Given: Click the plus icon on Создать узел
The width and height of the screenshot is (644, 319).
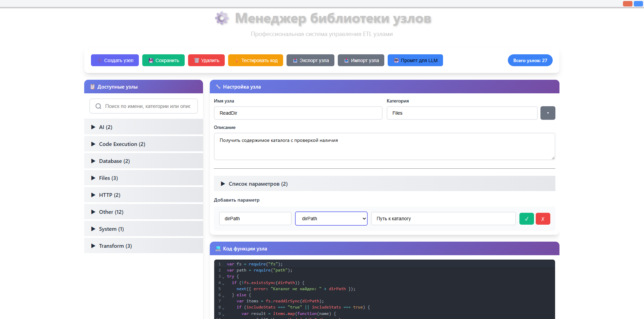Looking at the screenshot, I should [99, 60].
